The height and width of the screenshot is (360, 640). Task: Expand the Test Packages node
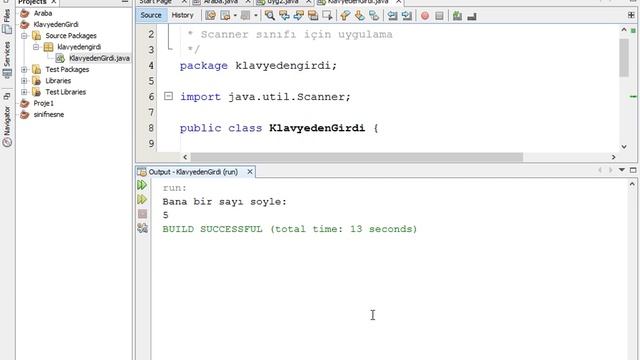click(x=24, y=69)
